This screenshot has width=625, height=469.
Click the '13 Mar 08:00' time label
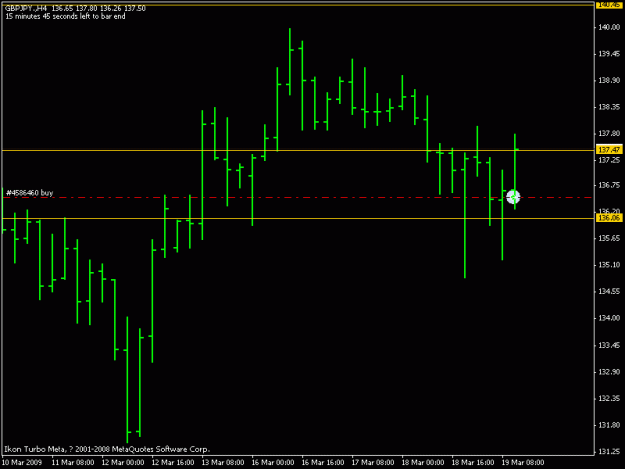(x=223, y=463)
